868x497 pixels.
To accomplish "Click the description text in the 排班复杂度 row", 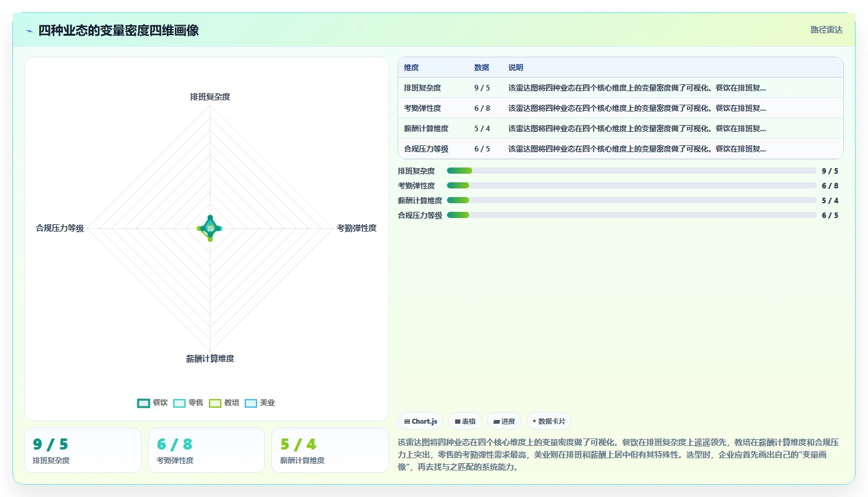I will [x=637, y=88].
